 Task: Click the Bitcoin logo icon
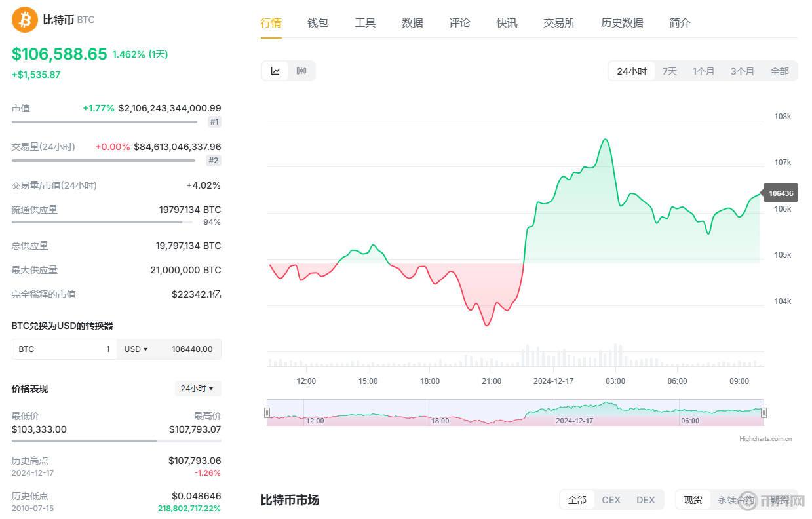tap(25, 20)
